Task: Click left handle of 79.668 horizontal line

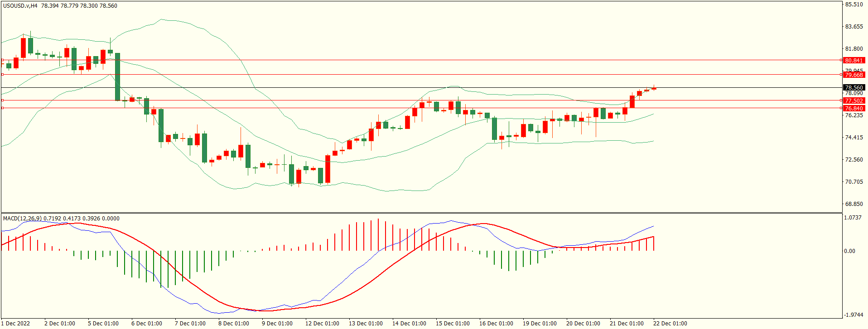Action: [3, 74]
